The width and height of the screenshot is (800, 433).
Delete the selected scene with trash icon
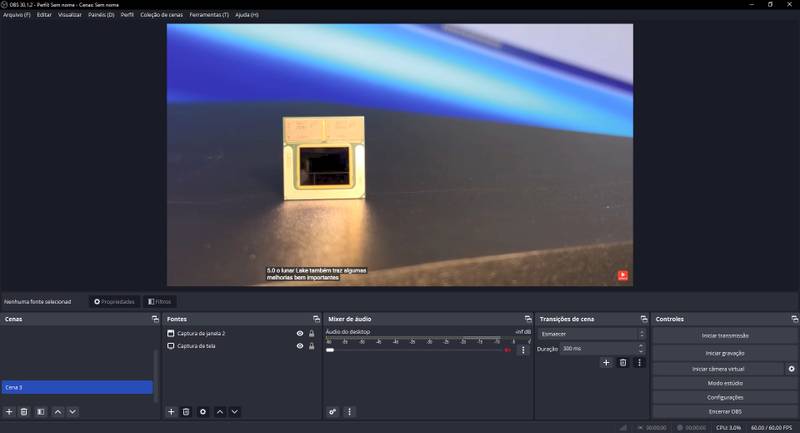pyautogui.click(x=24, y=412)
